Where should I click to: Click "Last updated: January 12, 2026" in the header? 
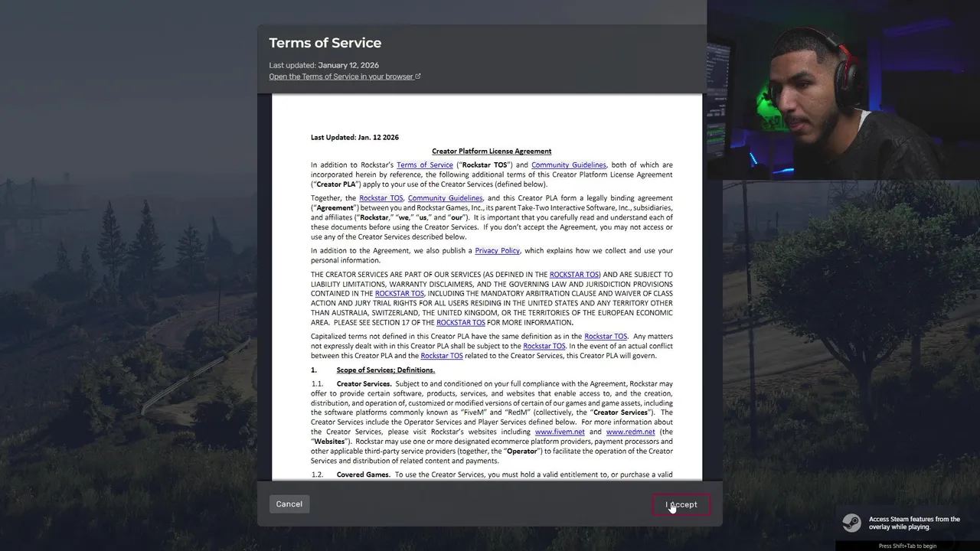(x=324, y=65)
